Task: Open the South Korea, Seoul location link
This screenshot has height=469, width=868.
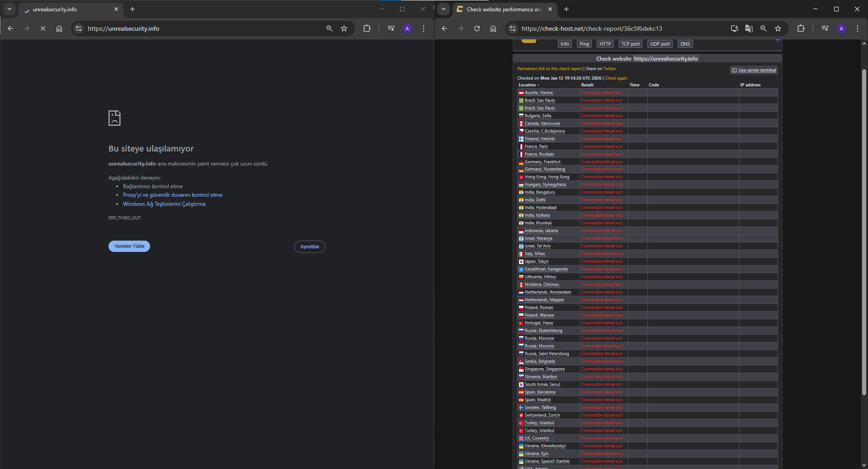Action: point(542,384)
